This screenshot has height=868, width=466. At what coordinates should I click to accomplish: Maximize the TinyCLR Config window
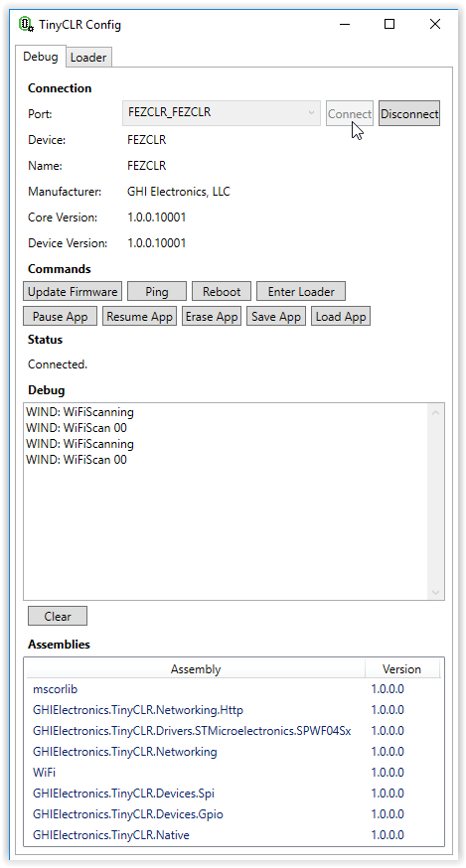(389, 25)
